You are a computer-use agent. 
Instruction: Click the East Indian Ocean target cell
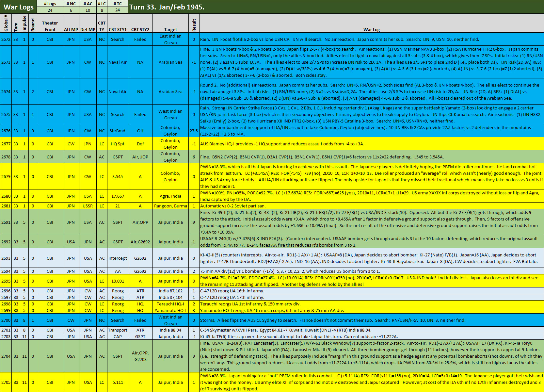[x=170, y=39]
